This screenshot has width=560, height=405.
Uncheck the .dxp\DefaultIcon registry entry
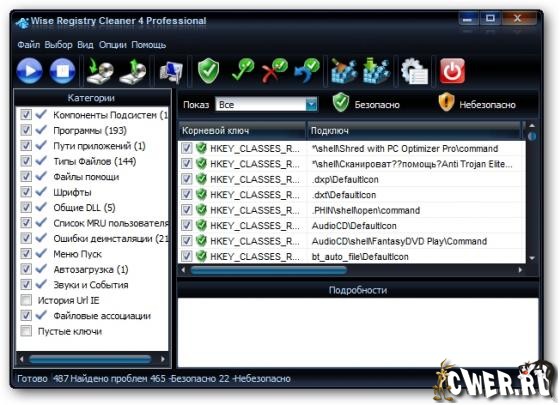coord(186,179)
